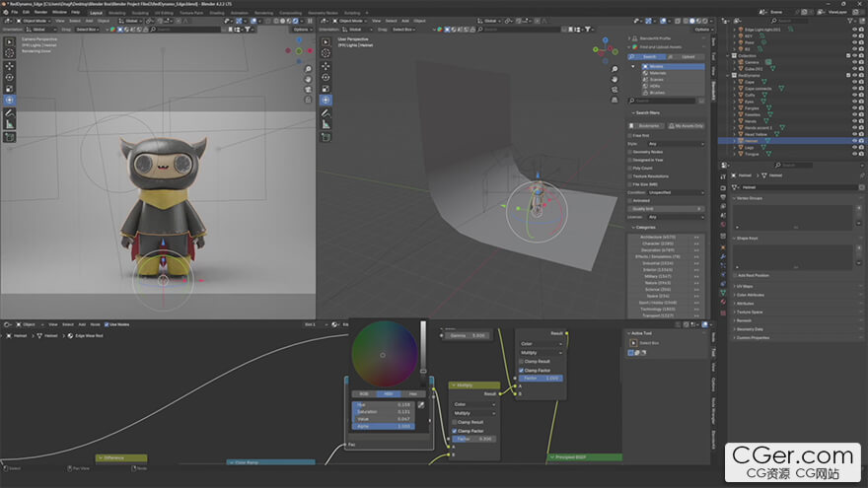Click the green Z axis gizmo in camera viewport
This screenshot has height=488, width=868.
[x=299, y=51]
